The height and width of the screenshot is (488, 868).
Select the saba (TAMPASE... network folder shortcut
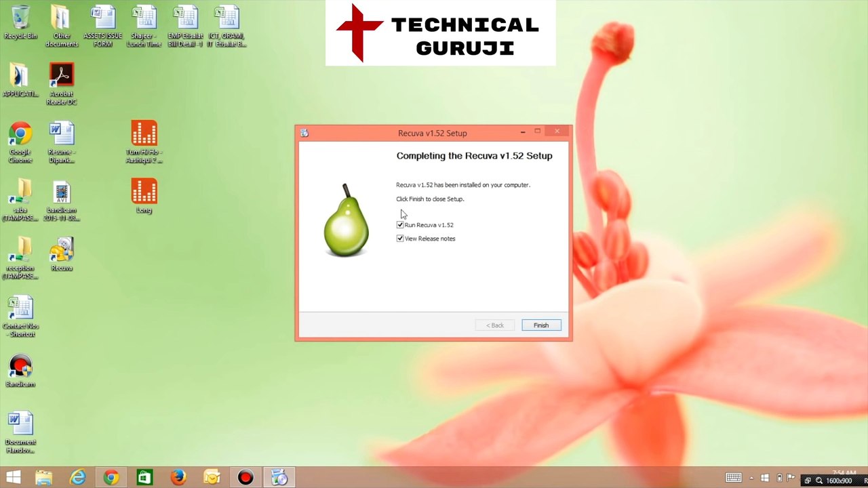pyautogui.click(x=20, y=201)
